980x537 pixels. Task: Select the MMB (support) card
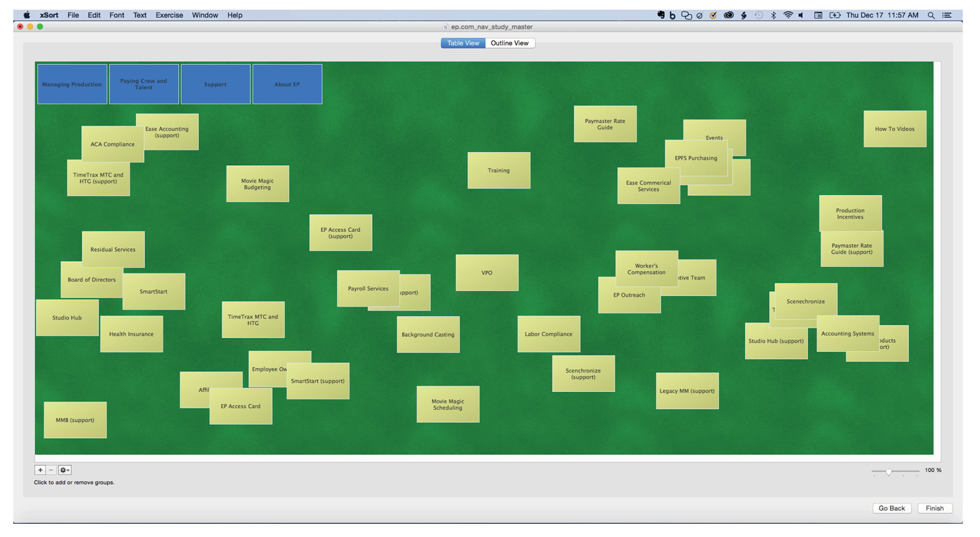(x=75, y=420)
